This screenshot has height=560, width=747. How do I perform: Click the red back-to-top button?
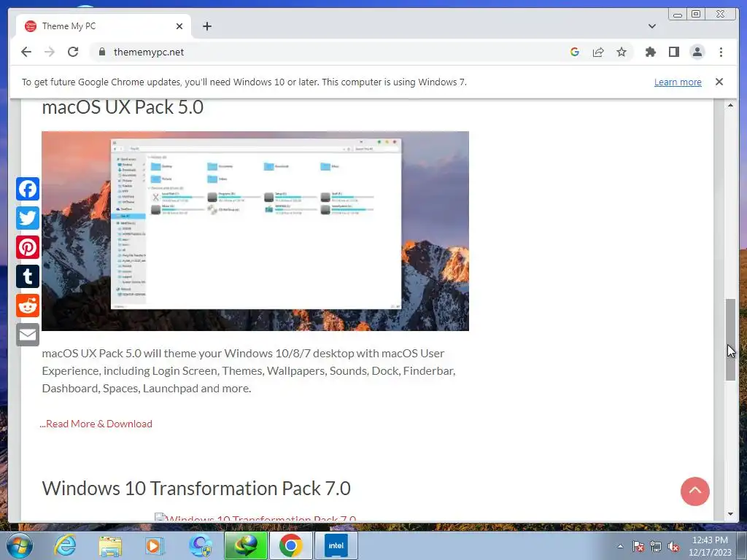tap(694, 491)
